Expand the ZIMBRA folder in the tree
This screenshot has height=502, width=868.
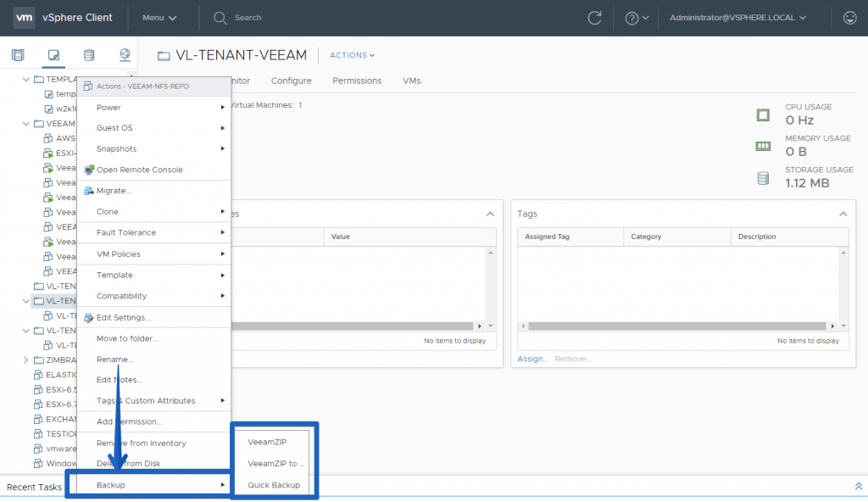pos(26,360)
